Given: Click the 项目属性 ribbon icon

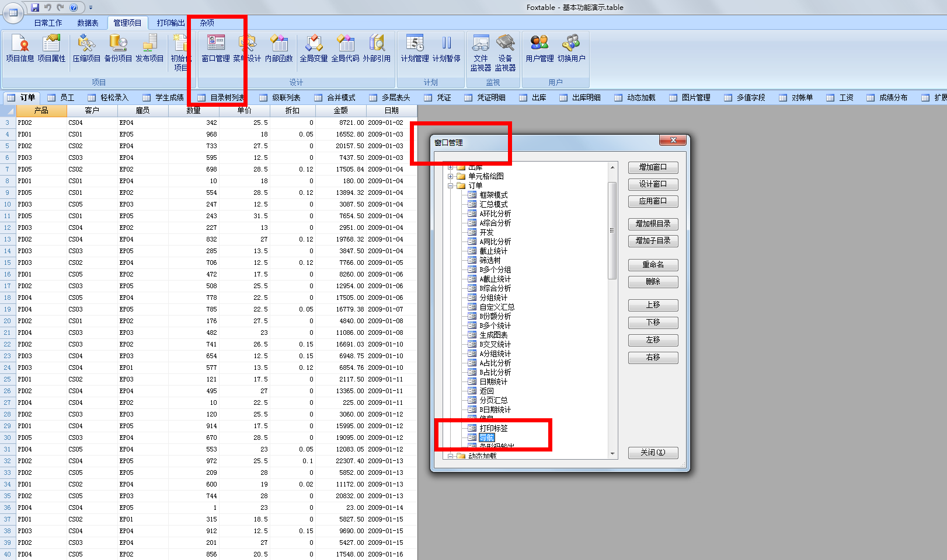Looking at the screenshot, I should (51, 48).
